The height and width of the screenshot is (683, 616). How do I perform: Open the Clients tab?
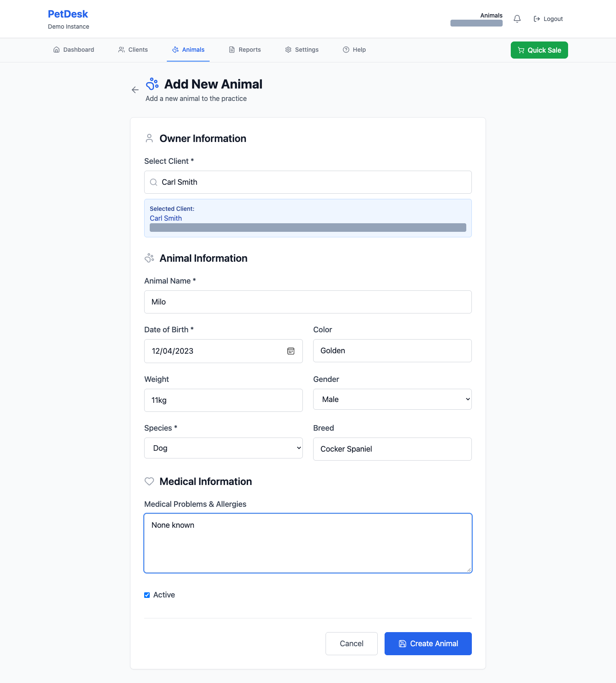pos(133,50)
